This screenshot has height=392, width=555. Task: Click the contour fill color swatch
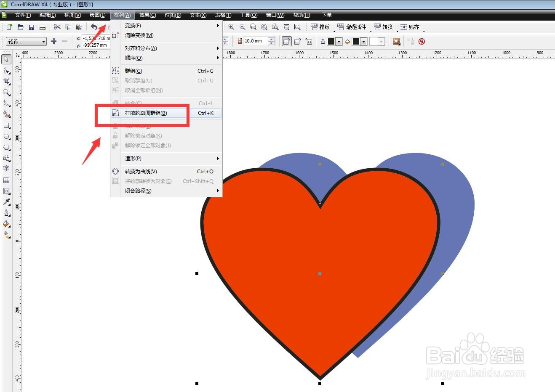(356, 41)
